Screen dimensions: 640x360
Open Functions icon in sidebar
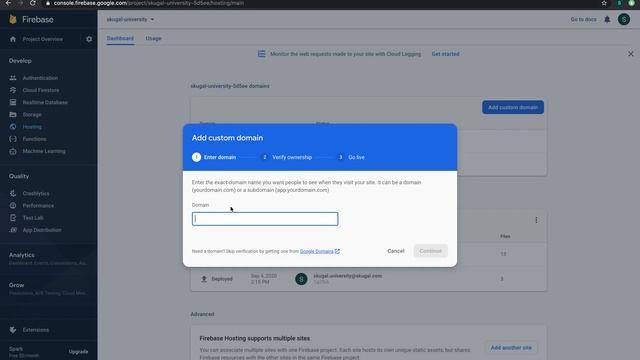13,139
